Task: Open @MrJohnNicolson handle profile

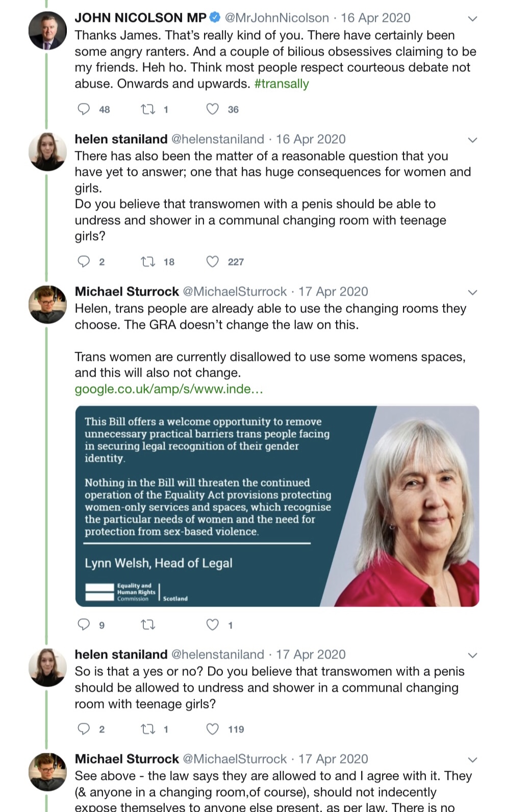Action: [x=277, y=18]
